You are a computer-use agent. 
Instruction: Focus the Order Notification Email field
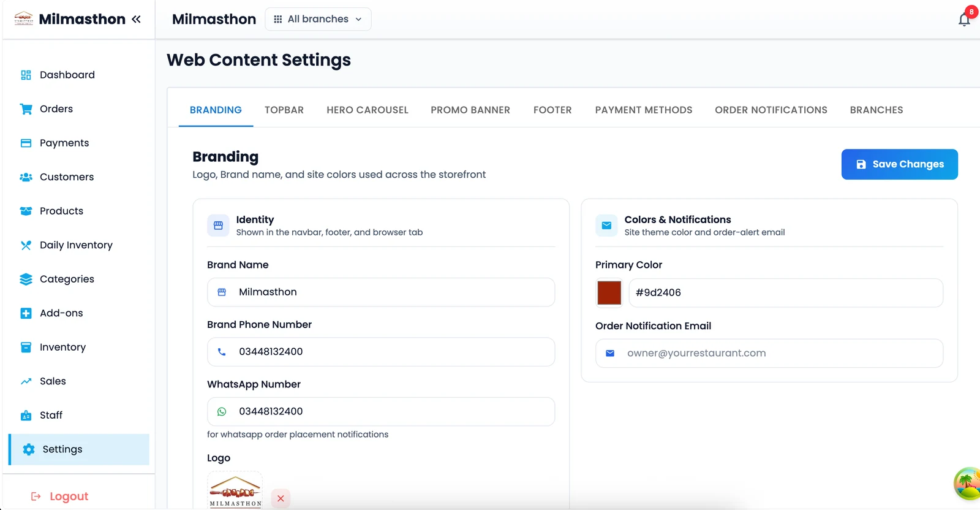(x=769, y=353)
